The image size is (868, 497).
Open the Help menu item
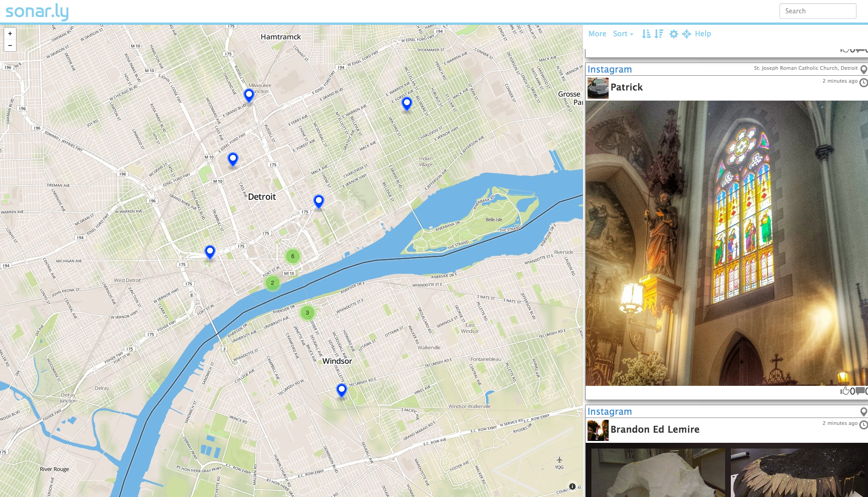[703, 34]
